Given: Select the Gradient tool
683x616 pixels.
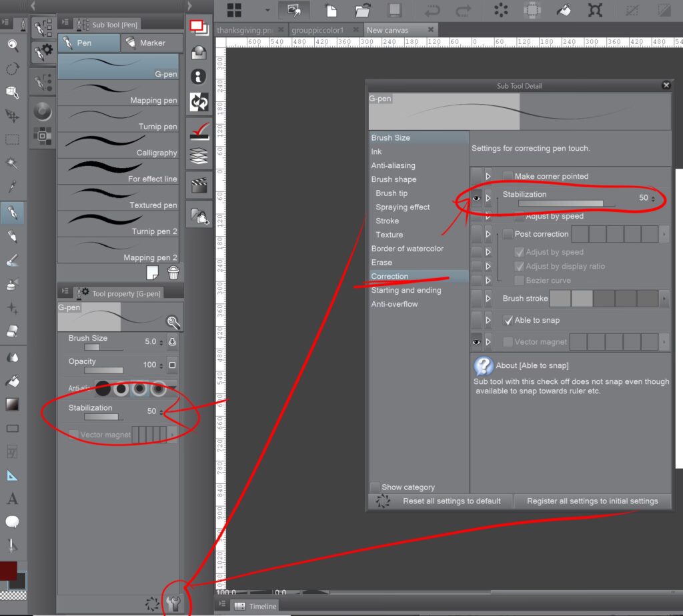Looking at the screenshot, I should click(x=12, y=404).
